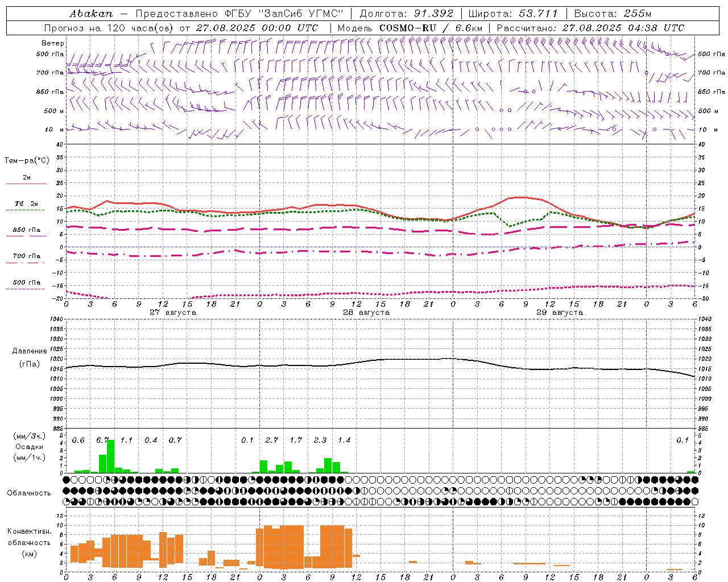
Task: Click the "2.3" precipitation total
Action: (x=320, y=440)
